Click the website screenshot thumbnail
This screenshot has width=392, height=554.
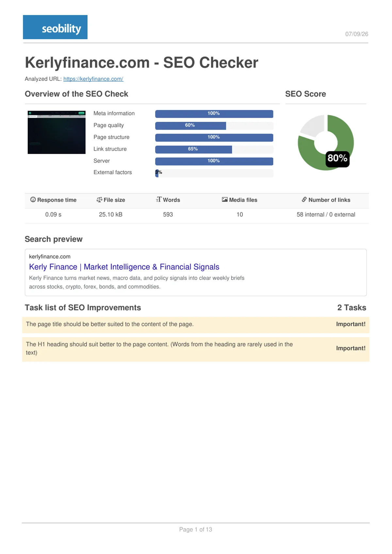(57, 132)
